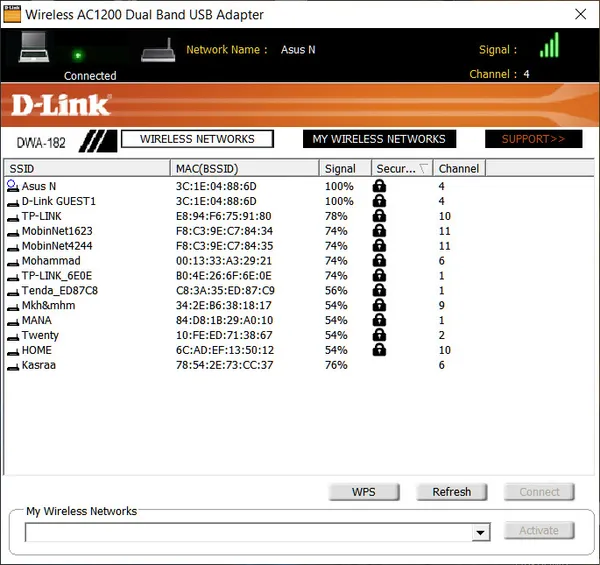Click the 76% signal value for Kasraa
The image size is (600, 565).
[336, 365]
